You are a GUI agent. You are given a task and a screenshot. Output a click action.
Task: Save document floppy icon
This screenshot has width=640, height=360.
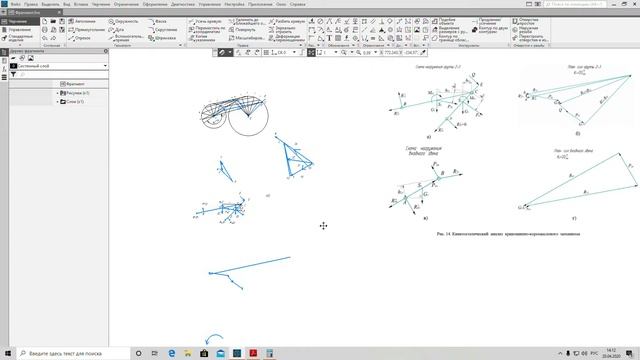62,21
